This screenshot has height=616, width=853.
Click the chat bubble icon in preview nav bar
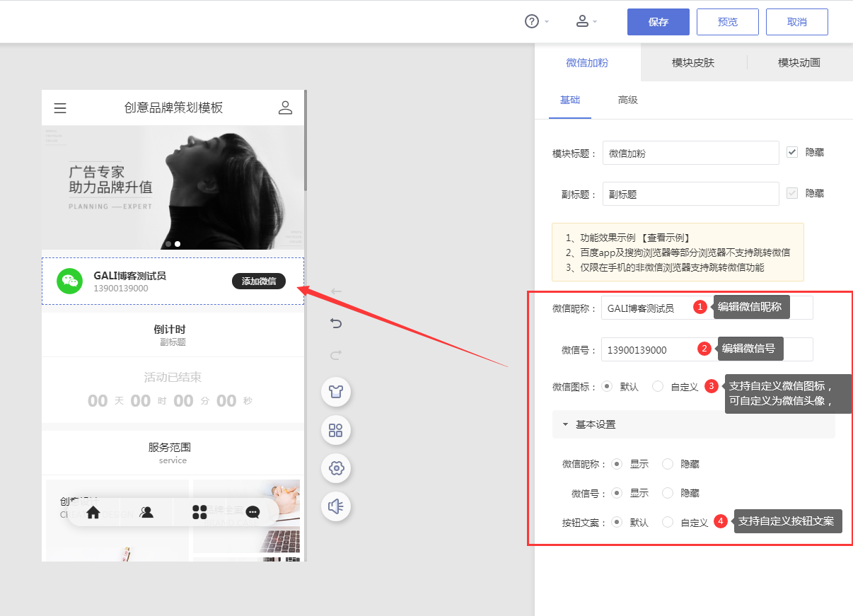tap(253, 513)
